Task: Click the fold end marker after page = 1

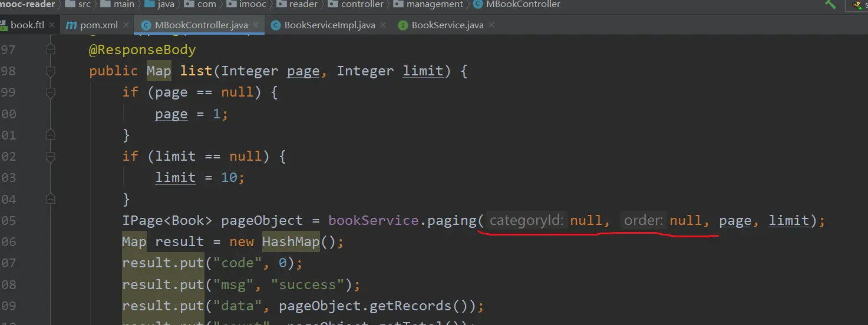Action: pos(50,135)
